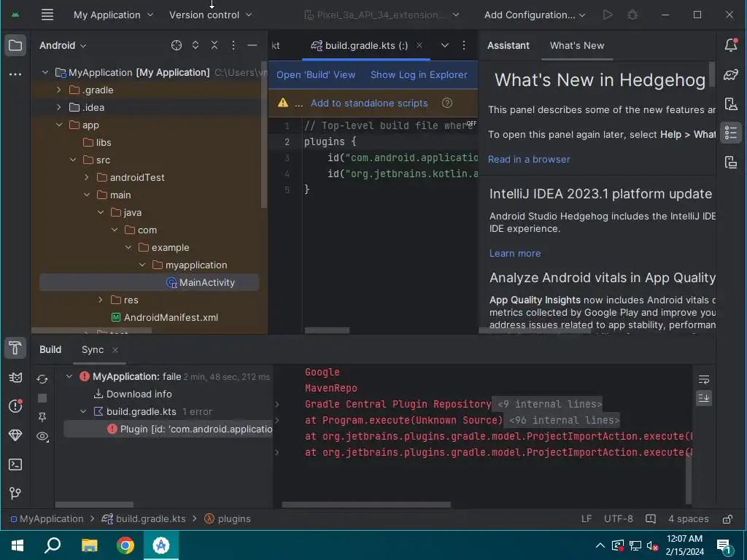Stop the build with square icon
Viewport: 747px width, 560px height.
[x=42, y=398]
